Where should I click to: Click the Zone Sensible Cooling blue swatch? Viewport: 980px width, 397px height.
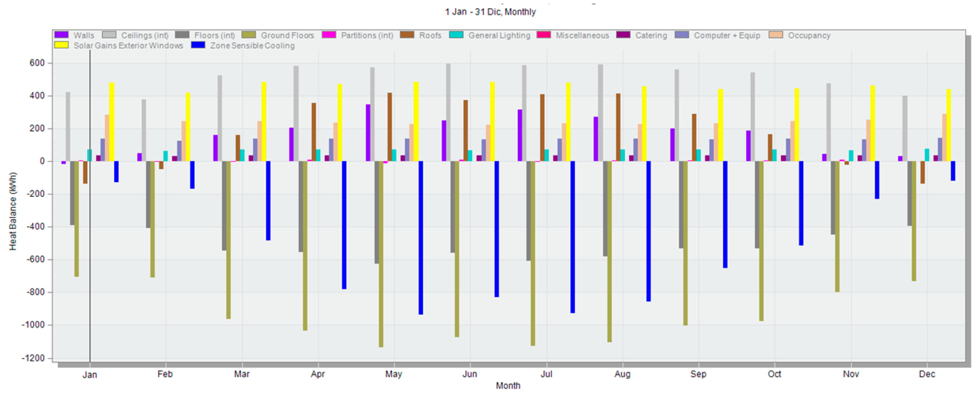click(x=198, y=45)
